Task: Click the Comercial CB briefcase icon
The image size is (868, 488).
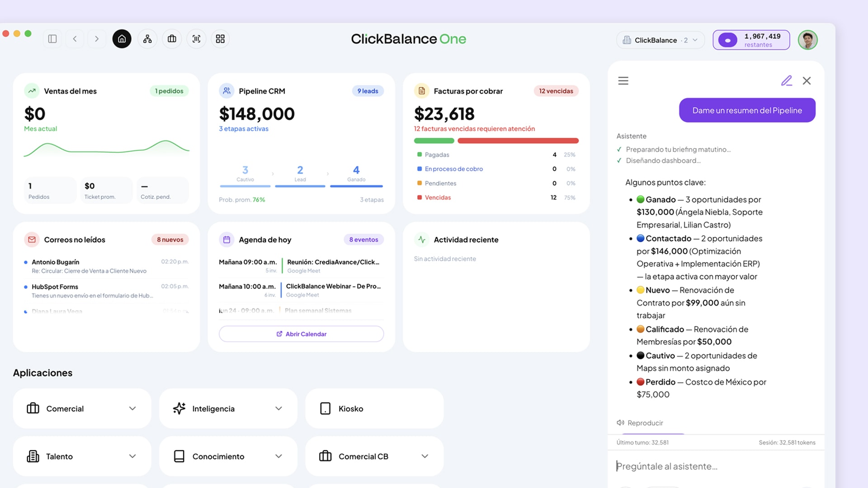Action: [x=325, y=456]
